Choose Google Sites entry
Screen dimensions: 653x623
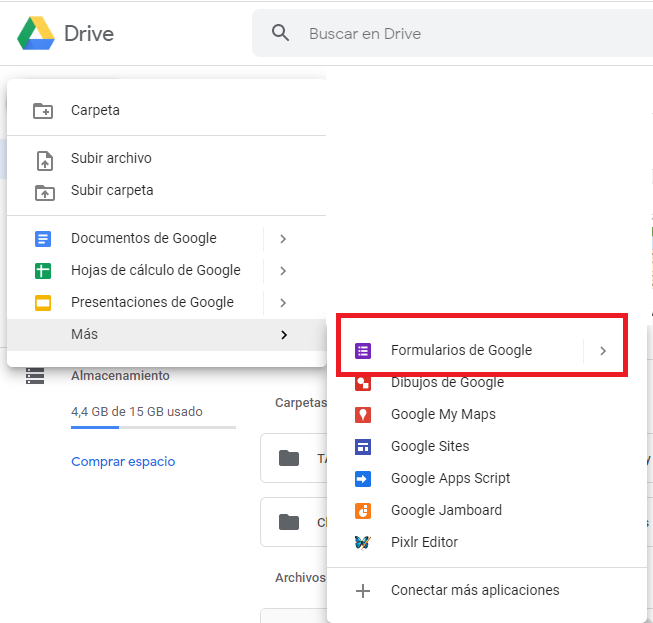[x=430, y=446]
